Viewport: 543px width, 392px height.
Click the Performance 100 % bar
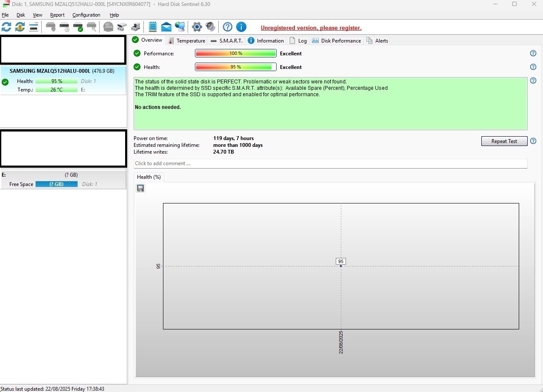[236, 53]
